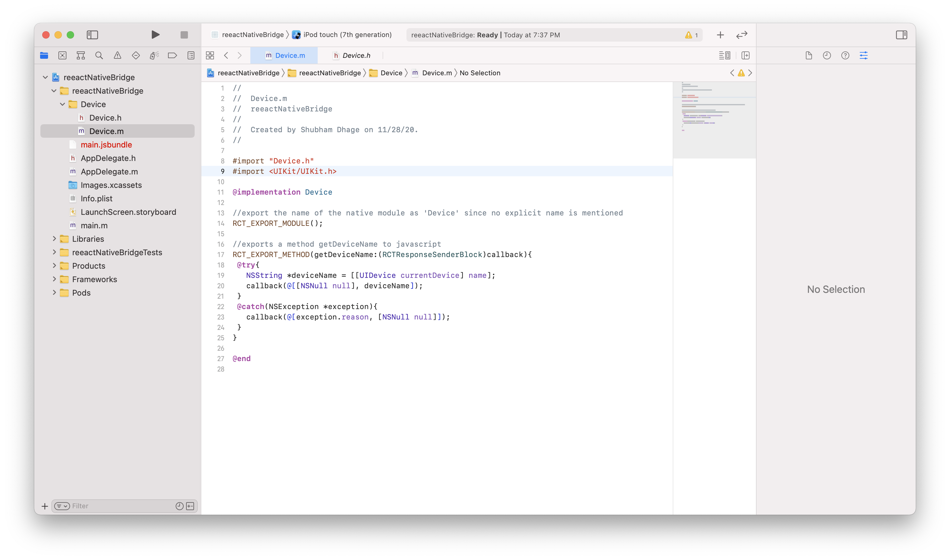Click the reeactNativeBridge project in the jump bar
Screen dimensions: 950x560
tap(243, 73)
